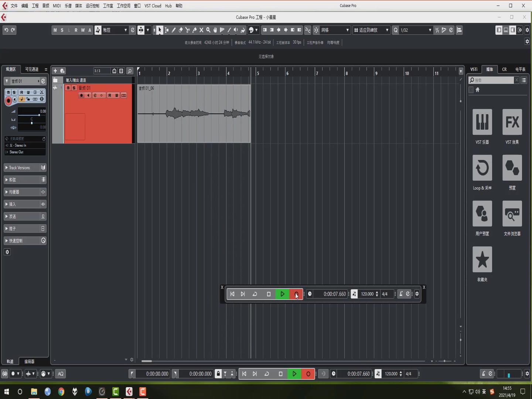This screenshot has width=532, height=399.
Task: Toggle left zone visibility button
Action: point(499,30)
